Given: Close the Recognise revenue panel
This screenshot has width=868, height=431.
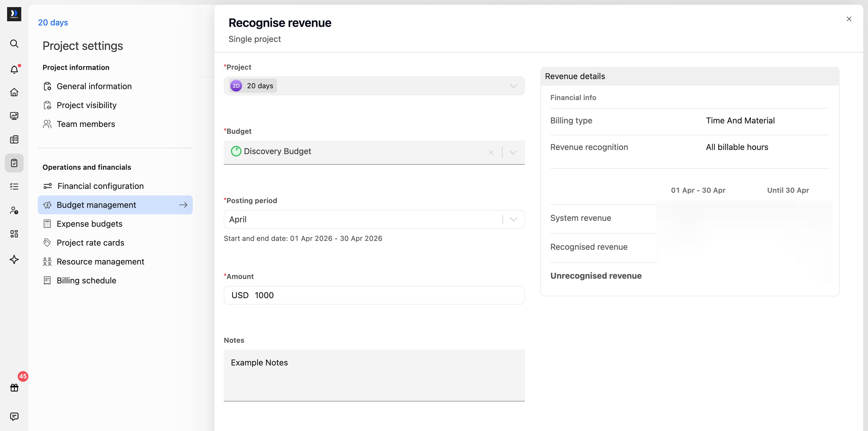Looking at the screenshot, I should click(849, 19).
